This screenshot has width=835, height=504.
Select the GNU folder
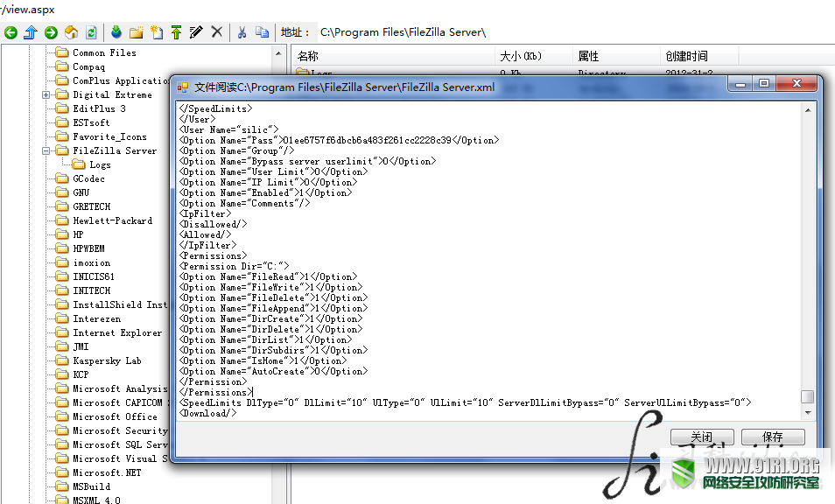pyautogui.click(x=81, y=192)
